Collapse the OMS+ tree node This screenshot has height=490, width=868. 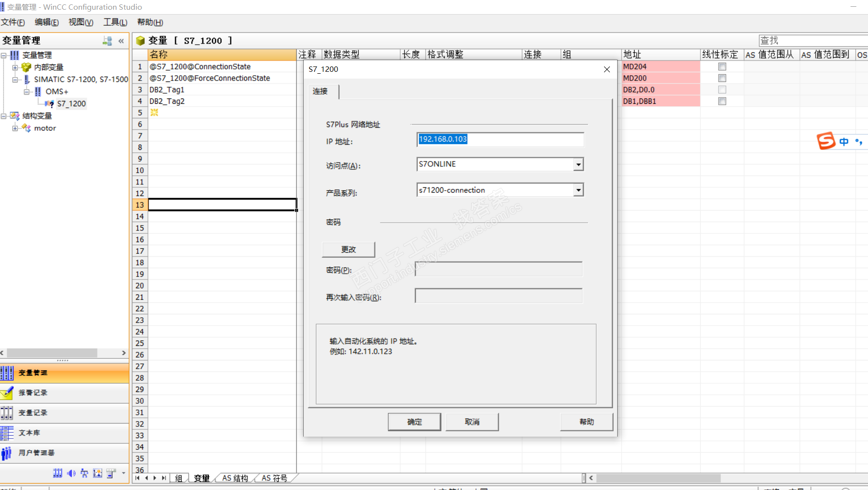(27, 92)
